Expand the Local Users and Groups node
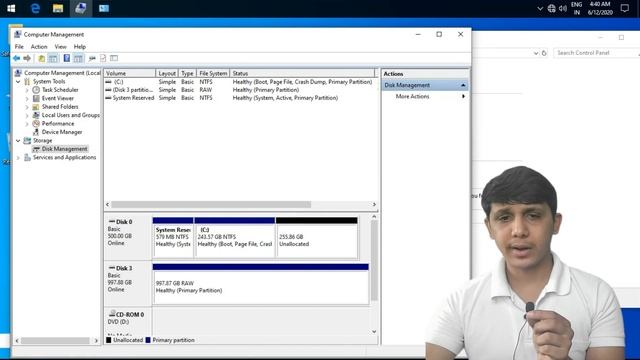This screenshot has height=360, width=640. point(27,115)
